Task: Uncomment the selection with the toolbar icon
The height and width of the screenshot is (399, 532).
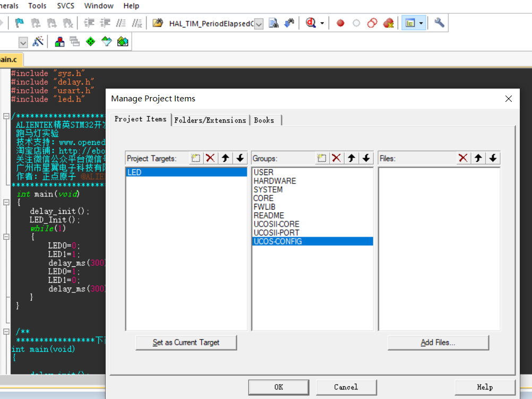Action: tap(137, 23)
